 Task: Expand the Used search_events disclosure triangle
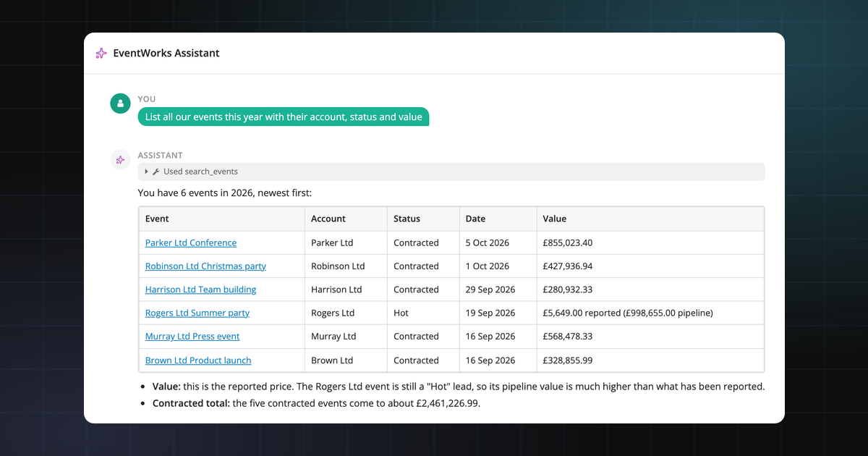(x=146, y=172)
